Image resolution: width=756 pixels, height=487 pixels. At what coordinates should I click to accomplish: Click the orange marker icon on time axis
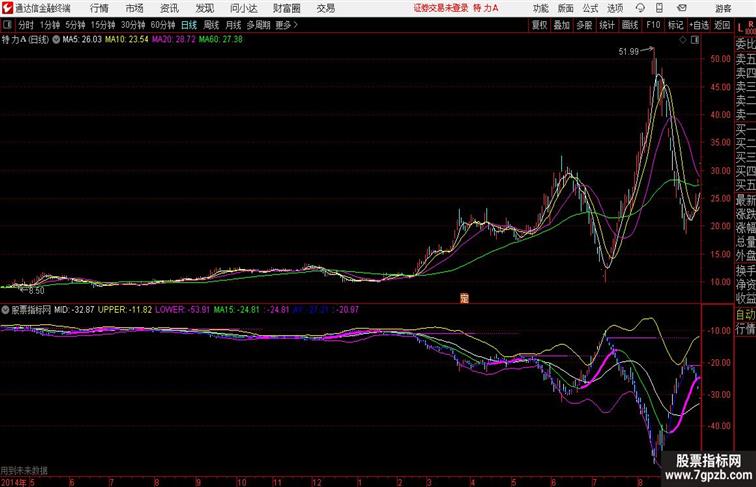coord(464,298)
